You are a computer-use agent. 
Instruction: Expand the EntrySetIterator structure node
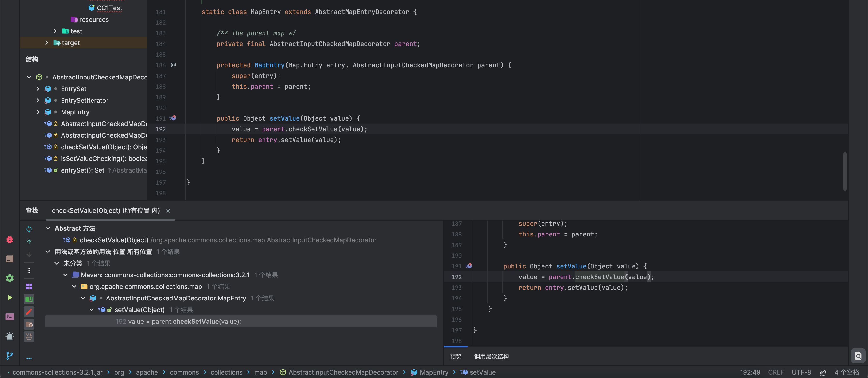tap(38, 101)
